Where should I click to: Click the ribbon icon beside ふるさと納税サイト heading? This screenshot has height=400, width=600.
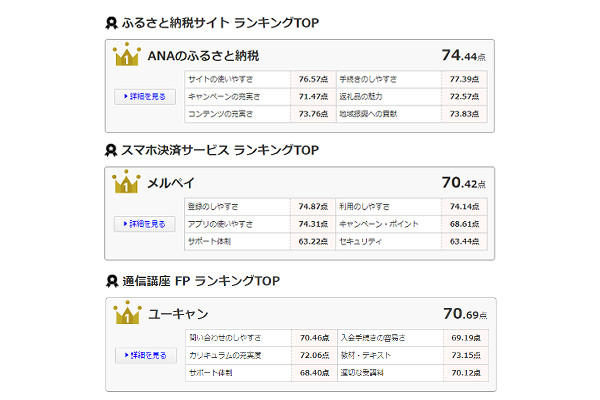[x=111, y=23]
